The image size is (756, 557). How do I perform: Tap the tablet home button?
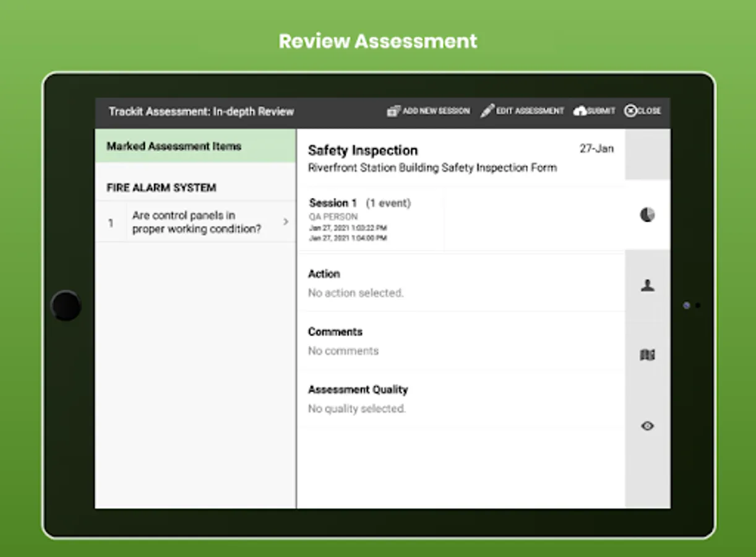66,306
